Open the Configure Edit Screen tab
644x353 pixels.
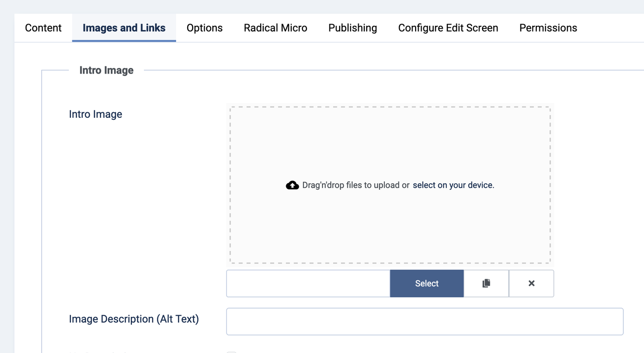(448, 28)
